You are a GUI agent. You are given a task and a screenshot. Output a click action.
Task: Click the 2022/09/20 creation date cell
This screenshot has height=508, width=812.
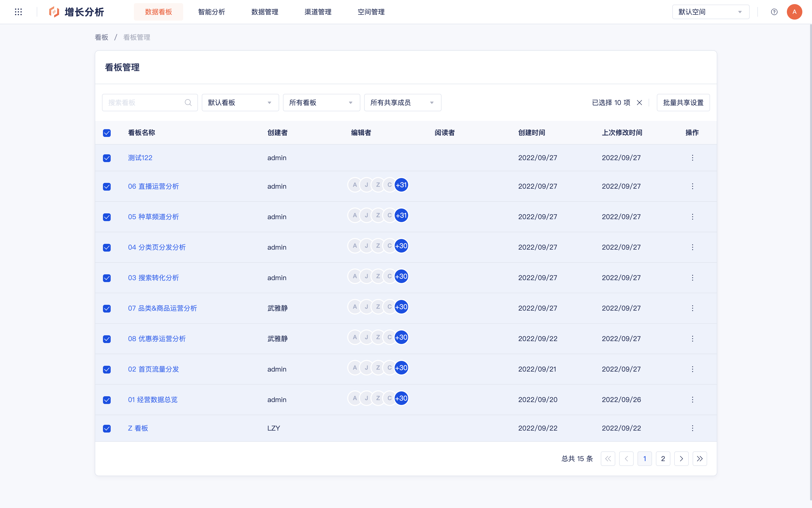tap(538, 399)
